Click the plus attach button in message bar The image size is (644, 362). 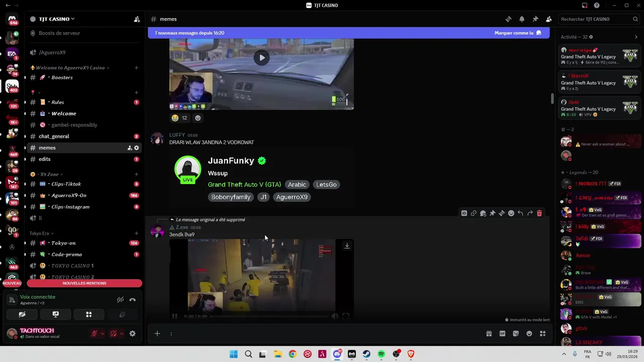pyautogui.click(x=157, y=333)
